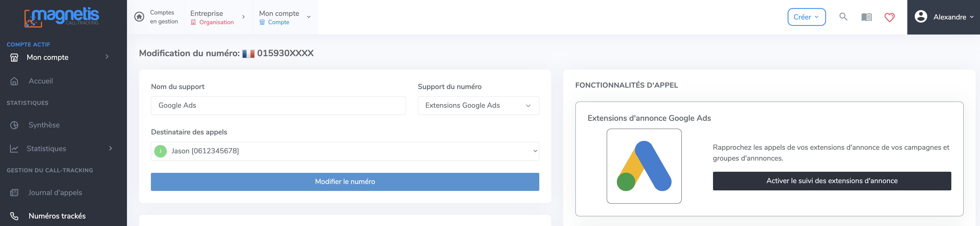Viewport: 980px width, 226px height.
Task: Open the Créer dropdown button
Action: click(x=806, y=17)
